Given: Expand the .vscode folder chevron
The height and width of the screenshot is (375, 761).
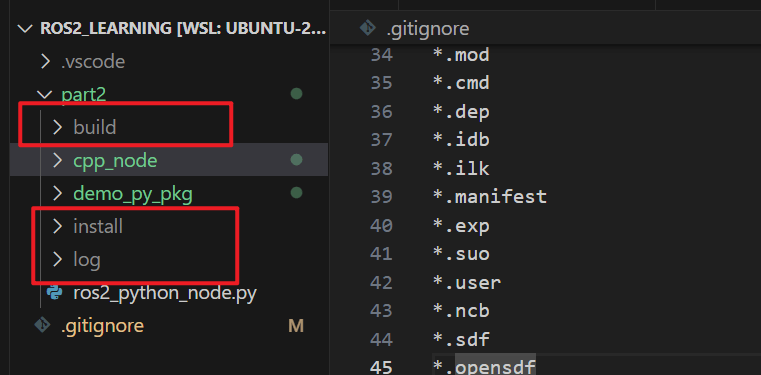Looking at the screenshot, I should tap(45, 62).
